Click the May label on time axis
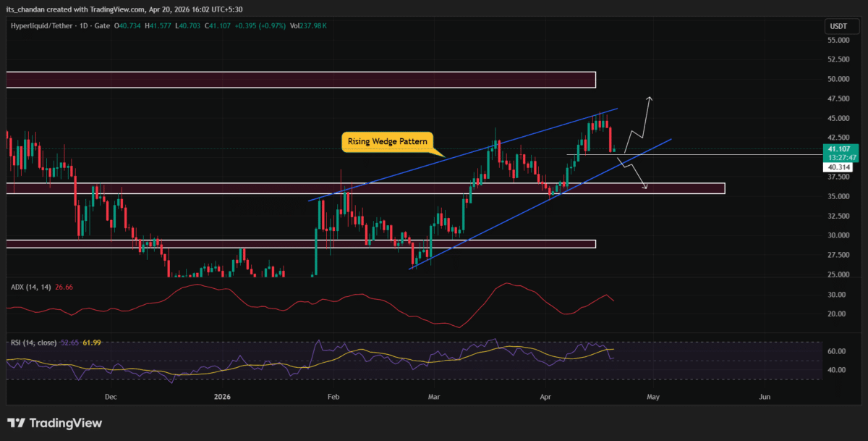Image resolution: width=868 pixels, height=441 pixels. 653,397
